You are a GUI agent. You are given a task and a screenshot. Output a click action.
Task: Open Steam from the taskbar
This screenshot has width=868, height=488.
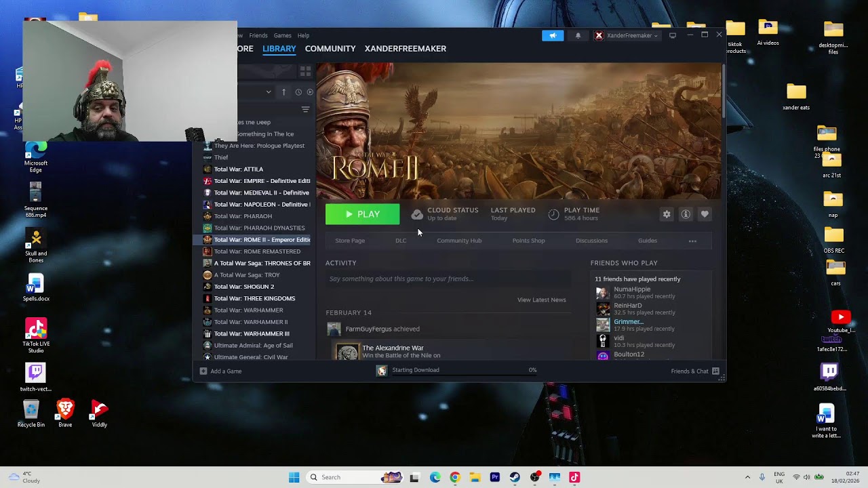pos(515,477)
